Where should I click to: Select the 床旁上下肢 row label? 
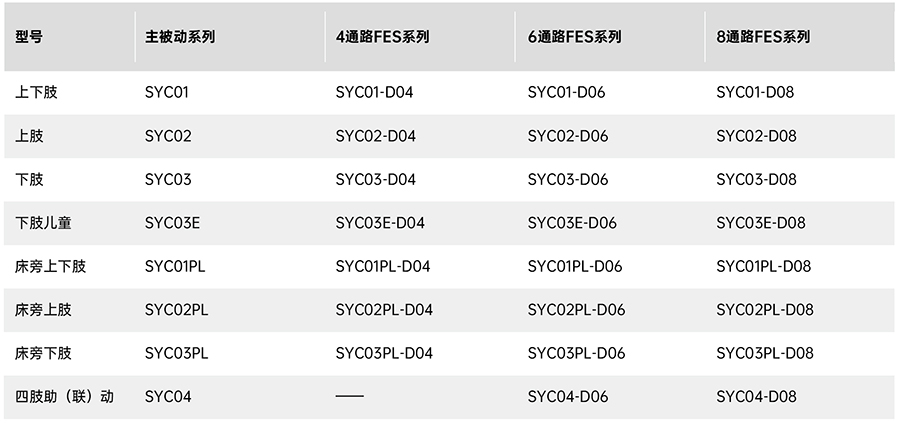pyautogui.click(x=51, y=267)
